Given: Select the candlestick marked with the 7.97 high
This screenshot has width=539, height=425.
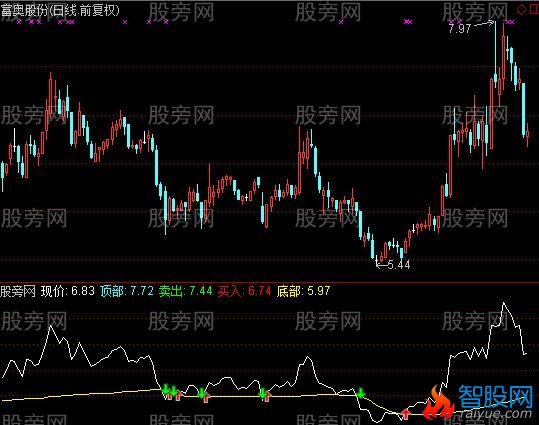Looking at the screenshot, I should [x=495, y=55].
